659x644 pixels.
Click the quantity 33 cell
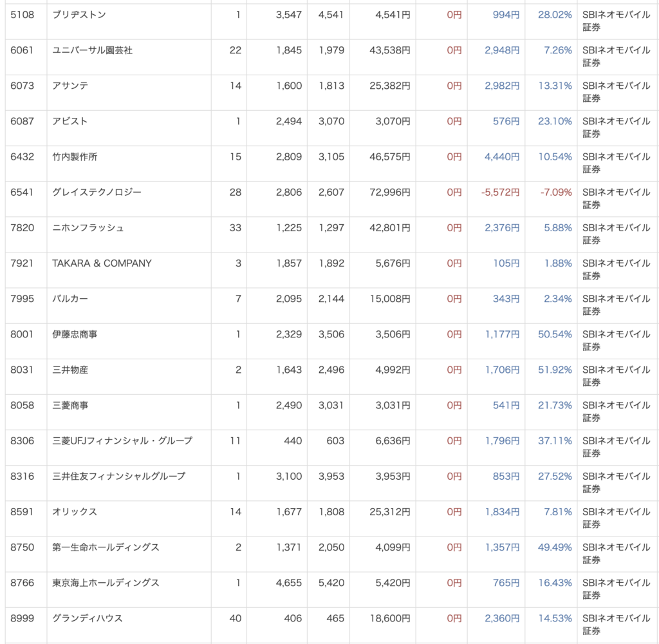coord(236,228)
